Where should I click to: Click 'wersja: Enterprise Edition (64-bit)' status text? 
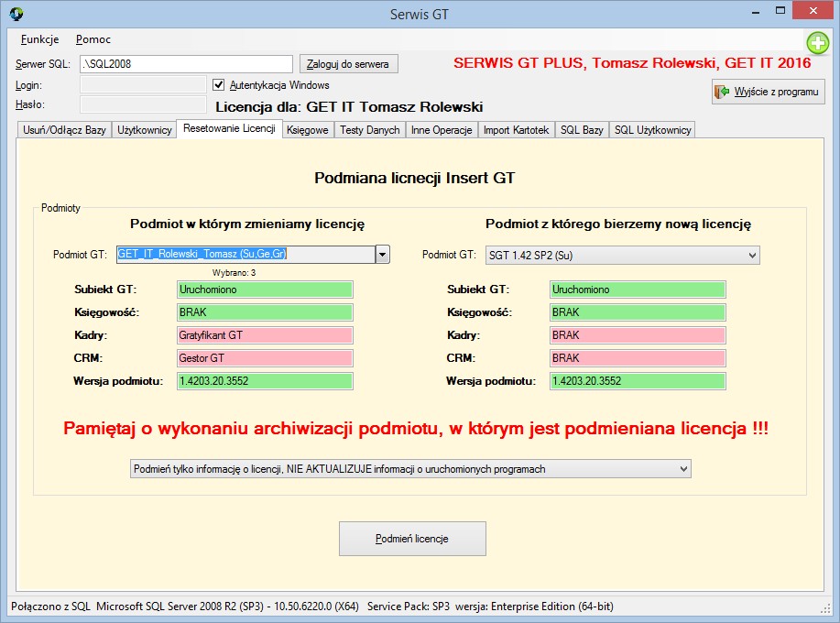[534, 607]
